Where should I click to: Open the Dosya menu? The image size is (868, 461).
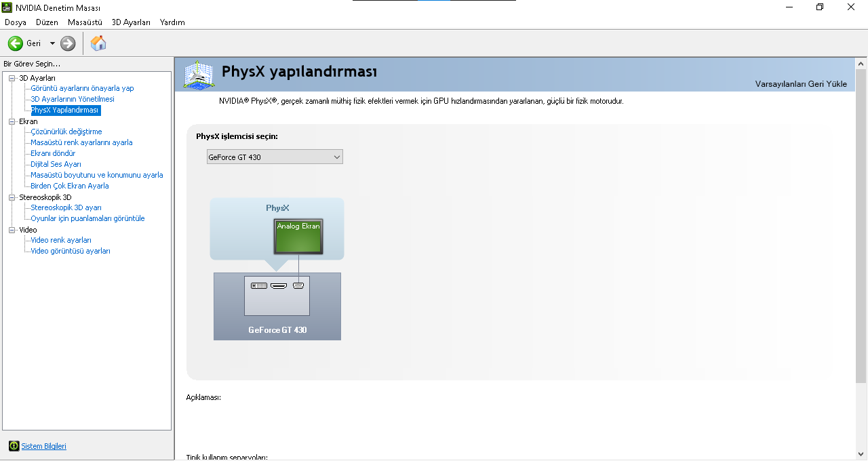pyautogui.click(x=15, y=22)
